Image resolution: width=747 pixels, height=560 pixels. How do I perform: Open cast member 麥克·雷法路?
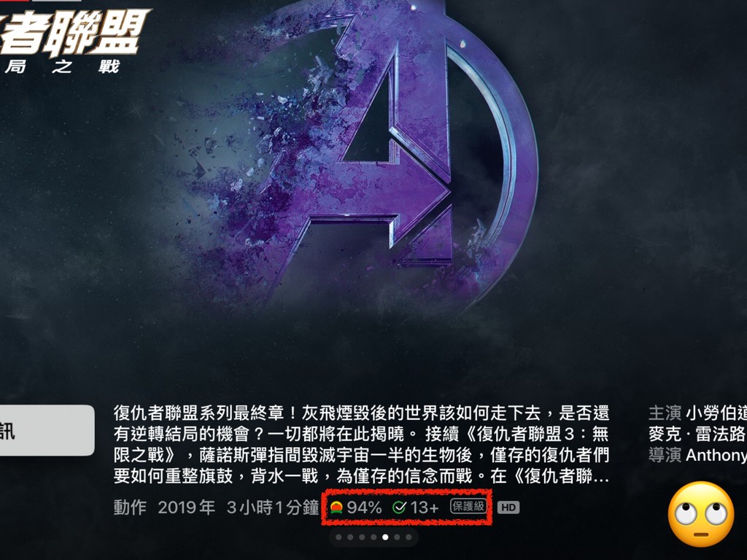(x=697, y=434)
